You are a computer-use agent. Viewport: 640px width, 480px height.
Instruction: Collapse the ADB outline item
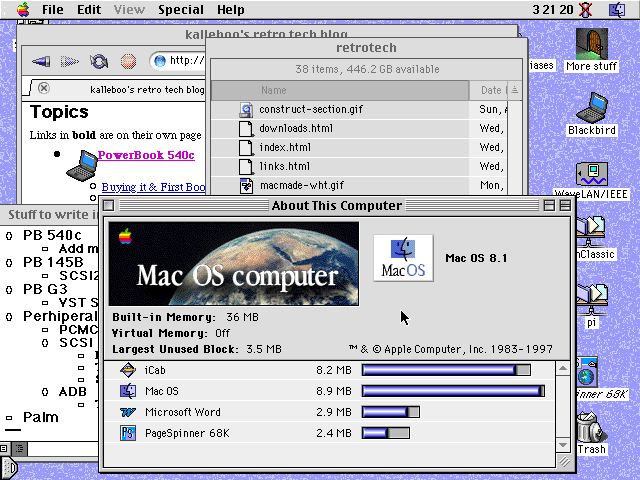pos(45,392)
